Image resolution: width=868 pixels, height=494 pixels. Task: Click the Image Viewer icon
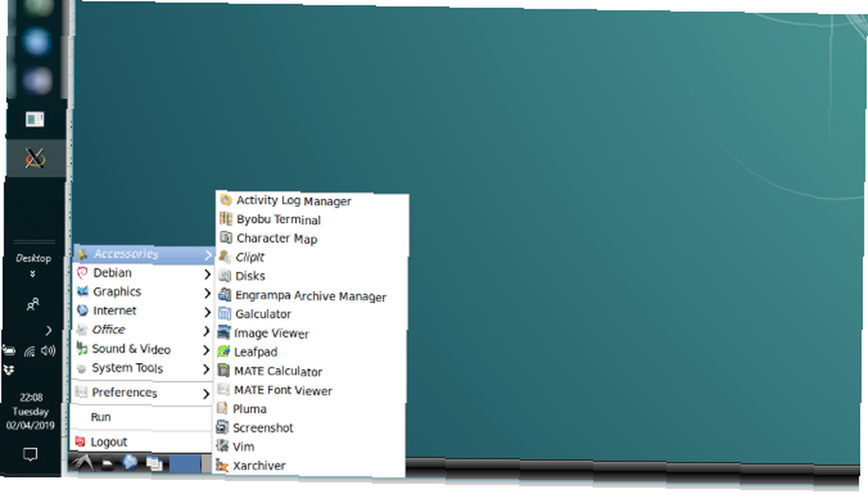pos(224,333)
